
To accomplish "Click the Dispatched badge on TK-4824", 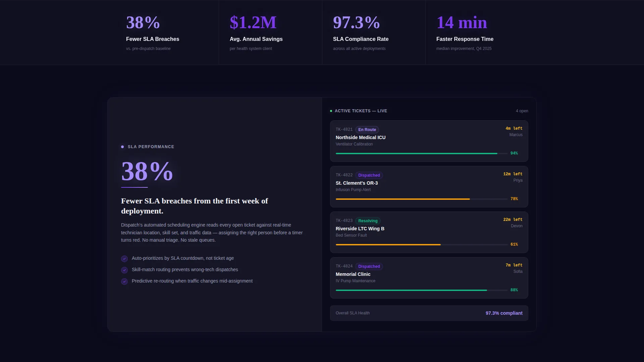I will [x=369, y=266].
